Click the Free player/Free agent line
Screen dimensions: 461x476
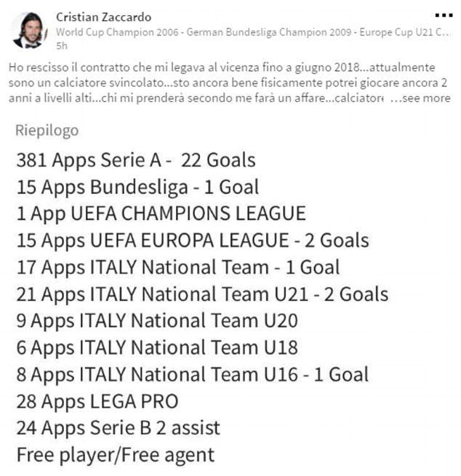(115, 455)
